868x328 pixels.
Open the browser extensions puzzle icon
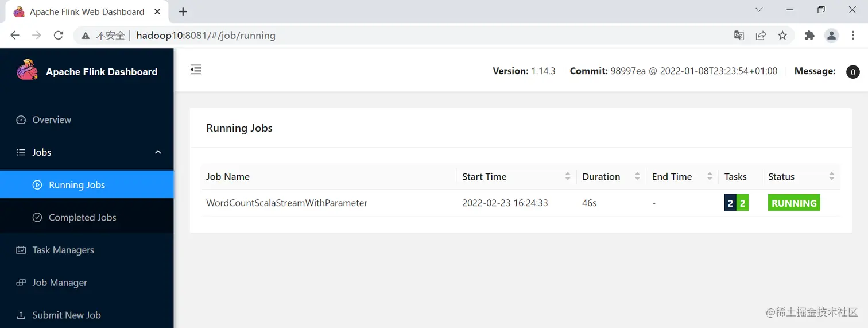coord(809,36)
